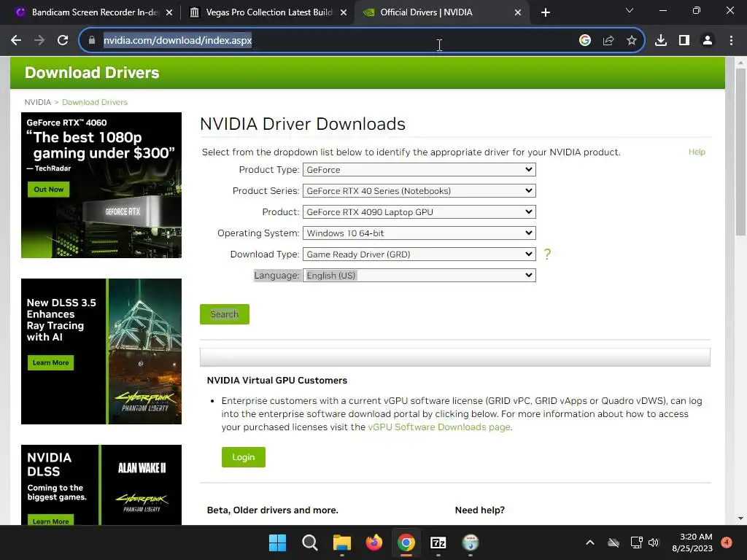Open Chrome downloads
747x560 pixels.
(661, 41)
